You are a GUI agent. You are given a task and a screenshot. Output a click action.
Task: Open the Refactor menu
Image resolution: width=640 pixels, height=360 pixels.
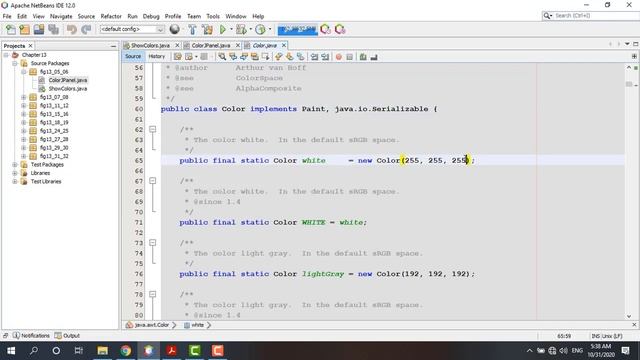[x=111, y=16]
